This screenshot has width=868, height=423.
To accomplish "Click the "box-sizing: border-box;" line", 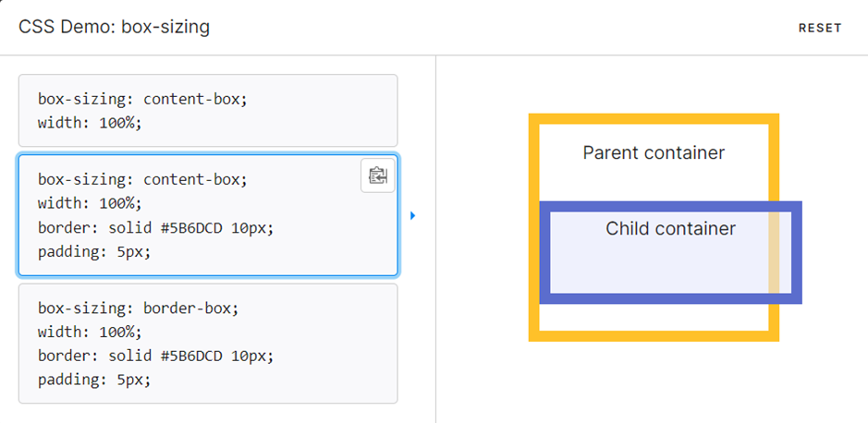I will [x=138, y=308].
